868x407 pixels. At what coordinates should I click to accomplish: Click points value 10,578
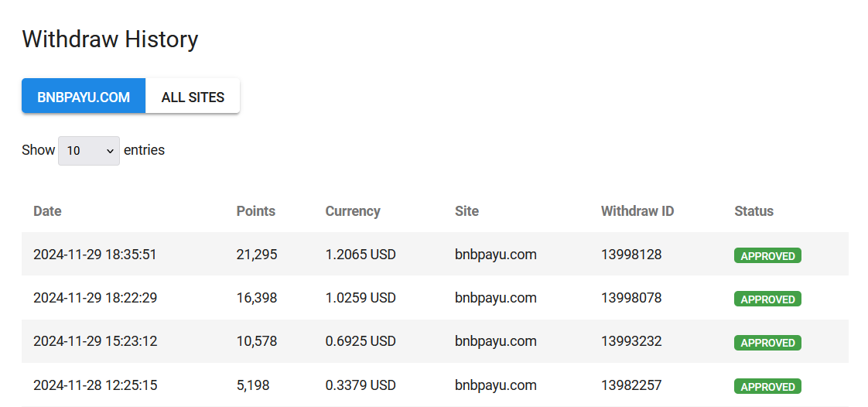point(257,342)
